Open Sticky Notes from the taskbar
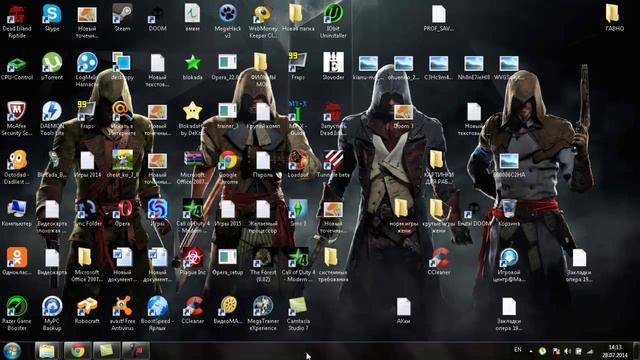 (x=107, y=351)
